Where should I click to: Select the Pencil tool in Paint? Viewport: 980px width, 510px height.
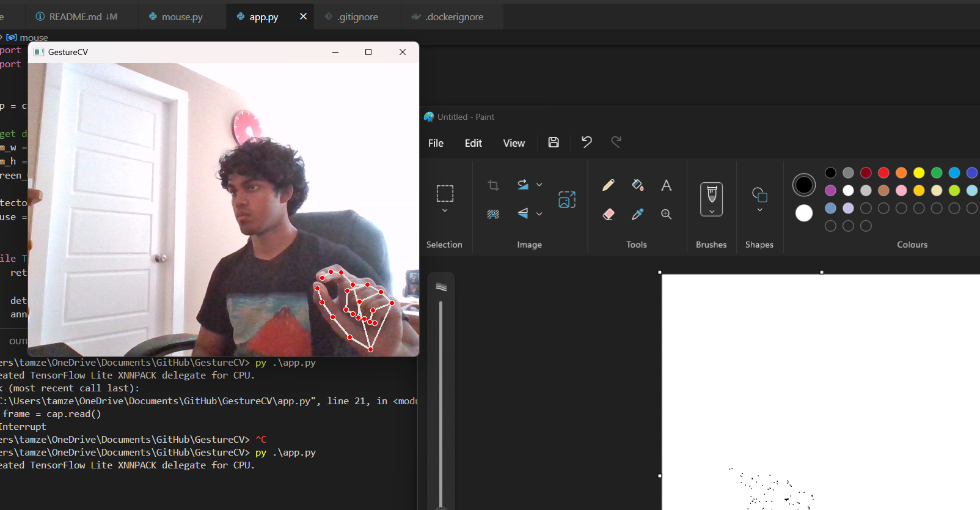pos(609,185)
